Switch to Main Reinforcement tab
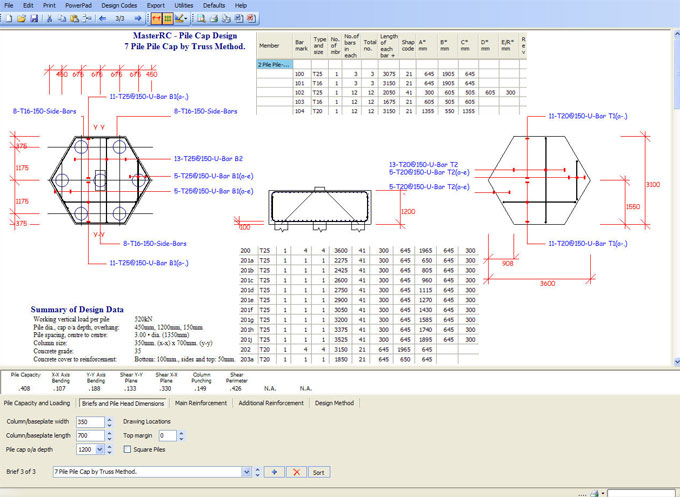The image size is (680, 497). (201, 403)
